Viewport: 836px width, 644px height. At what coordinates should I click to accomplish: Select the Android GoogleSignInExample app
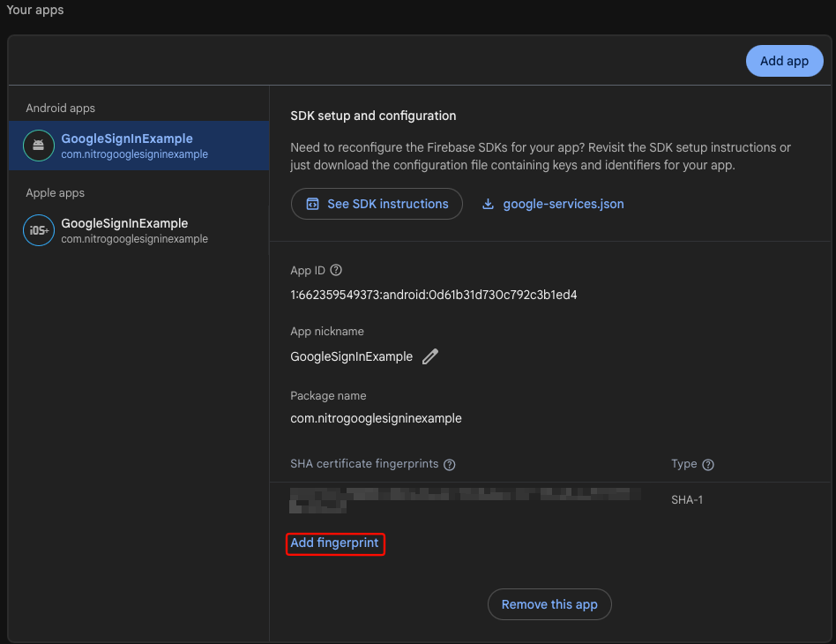138,146
